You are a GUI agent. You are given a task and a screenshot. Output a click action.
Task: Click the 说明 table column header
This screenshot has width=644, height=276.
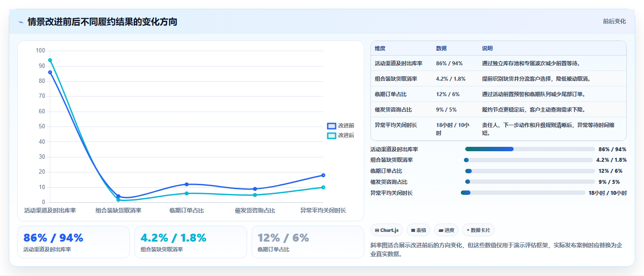pyautogui.click(x=488, y=48)
